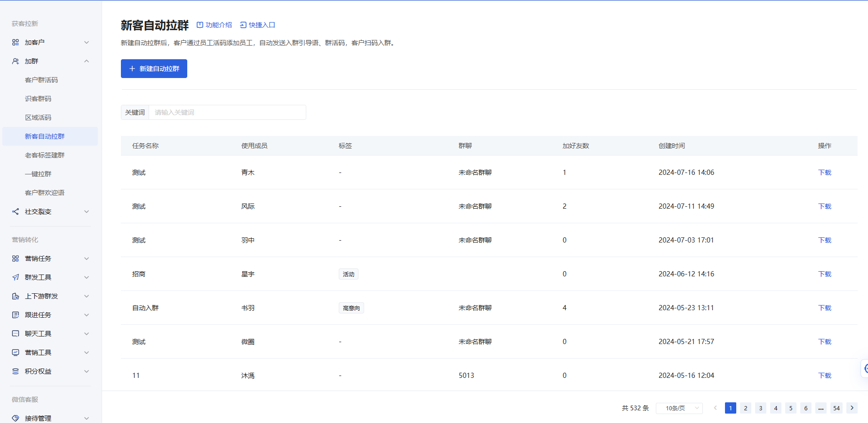Click the 功能介绍 book icon

pos(200,25)
